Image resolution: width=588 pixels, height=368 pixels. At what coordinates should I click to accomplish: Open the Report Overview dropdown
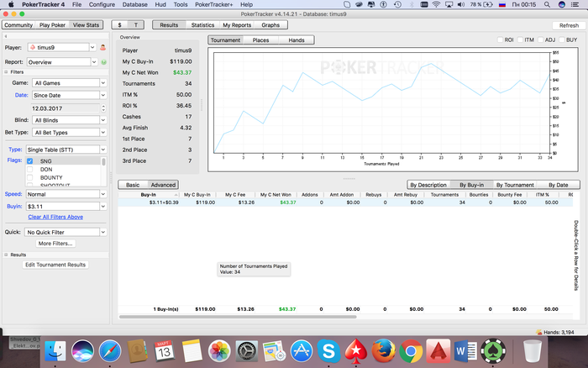[94, 62]
